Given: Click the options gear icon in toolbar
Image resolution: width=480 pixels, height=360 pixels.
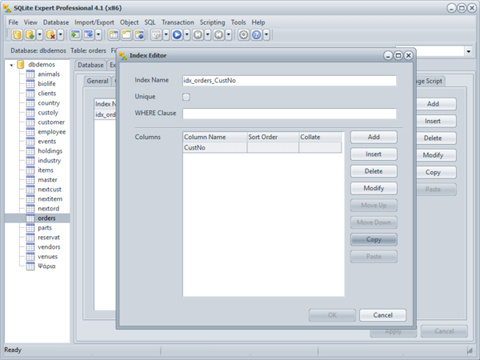Looking at the screenshot, I should tap(244, 35).
